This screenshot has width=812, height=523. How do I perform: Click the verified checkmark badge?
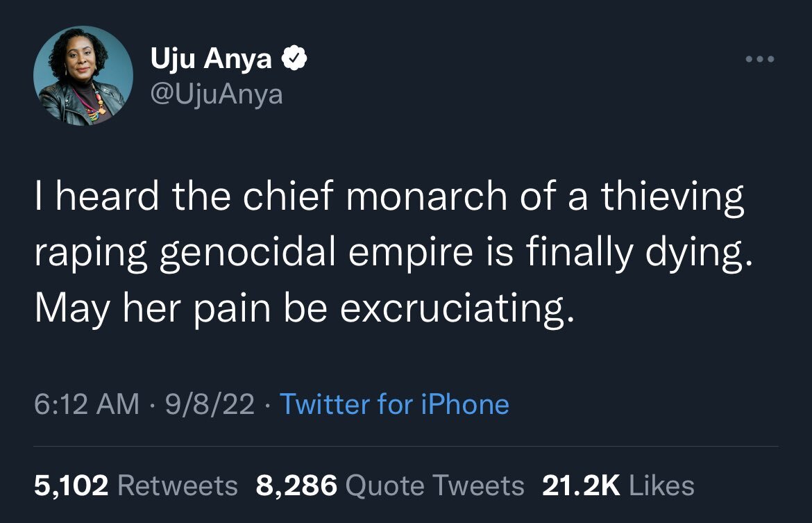[x=294, y=60]
